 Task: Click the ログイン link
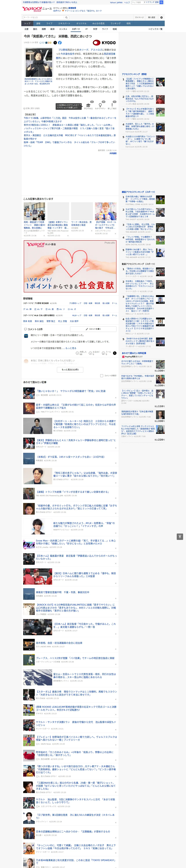point(57,11)
